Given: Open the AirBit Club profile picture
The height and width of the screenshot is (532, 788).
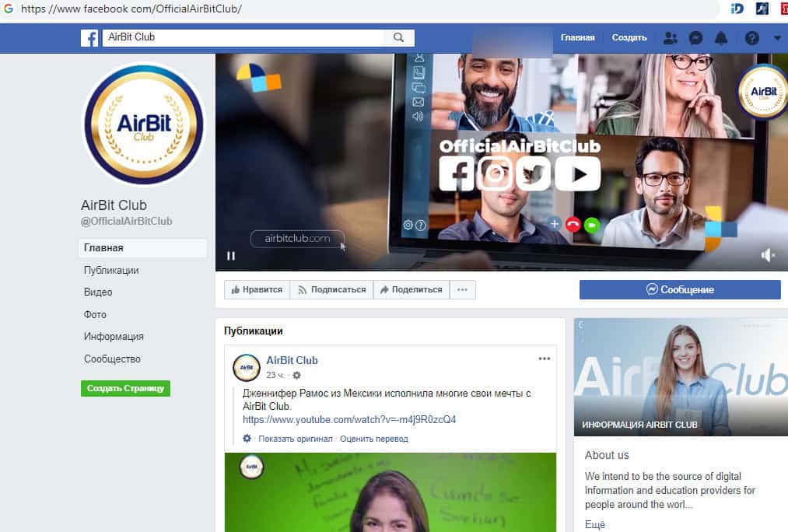Looking at the screenshot, I should [144, 124].
